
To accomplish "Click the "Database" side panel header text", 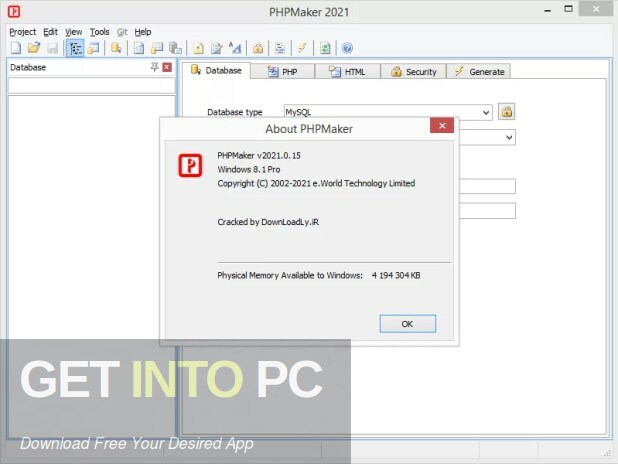I will (x=28, y=67).
